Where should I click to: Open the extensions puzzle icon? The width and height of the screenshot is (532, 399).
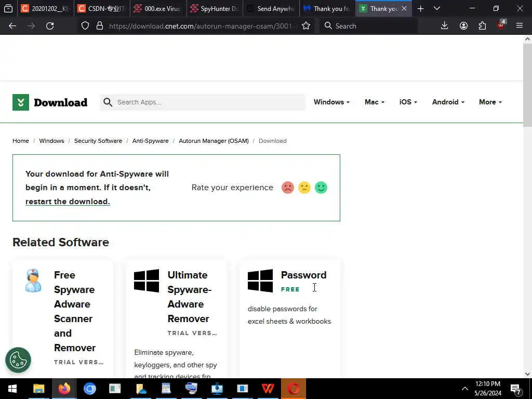click(x=482, y=26)
